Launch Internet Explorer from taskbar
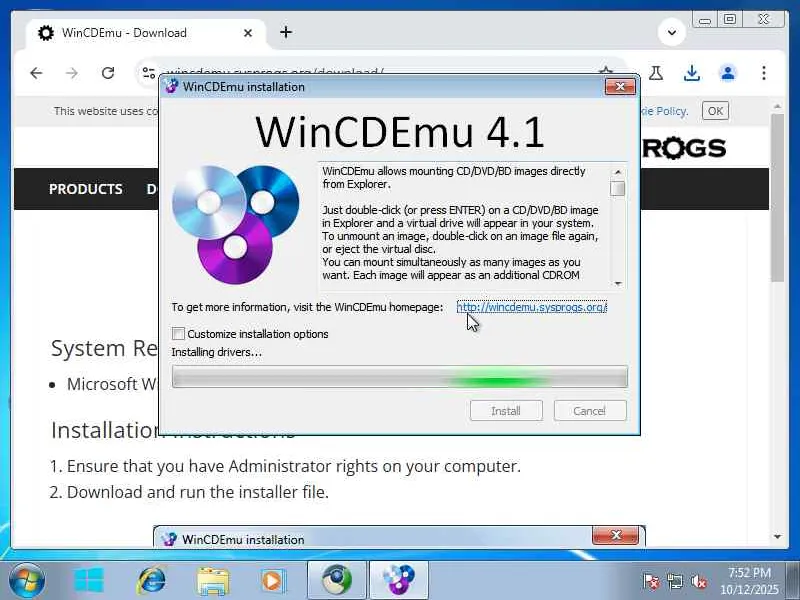The image size is (800, 600). 152,581
